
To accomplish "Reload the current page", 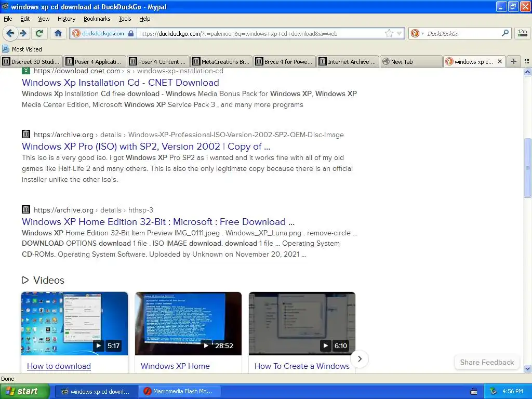I will click(x=39, y=33).
